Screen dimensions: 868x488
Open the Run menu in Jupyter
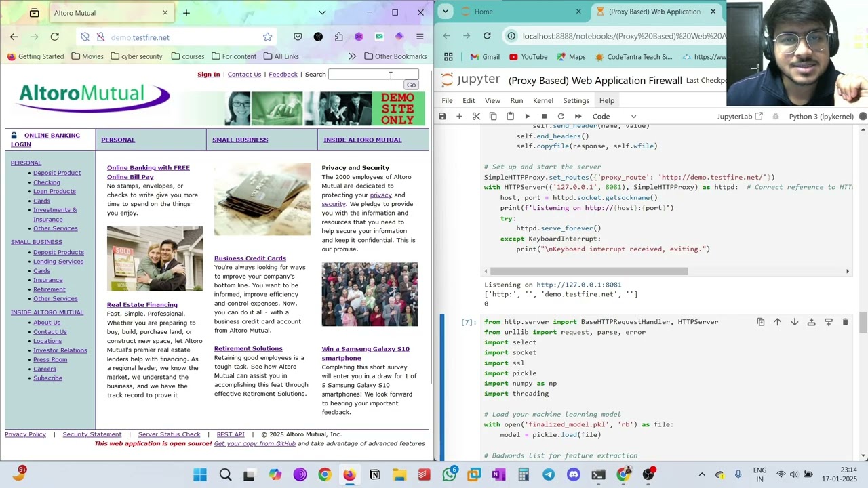tap(516, 100)
